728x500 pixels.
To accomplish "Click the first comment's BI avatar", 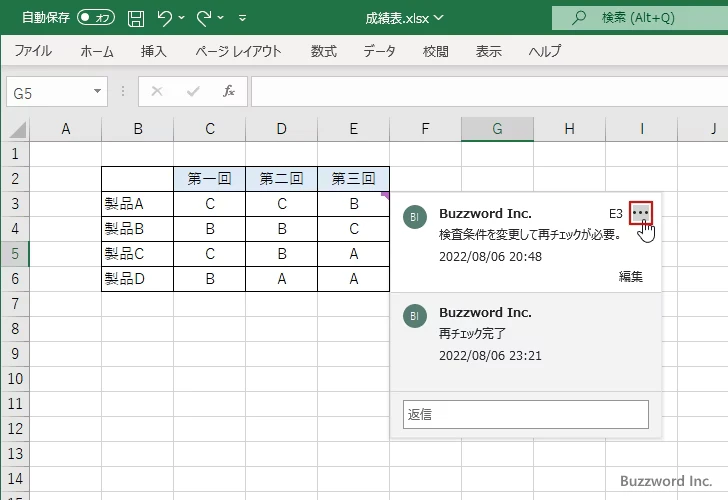I will (415, 217).
